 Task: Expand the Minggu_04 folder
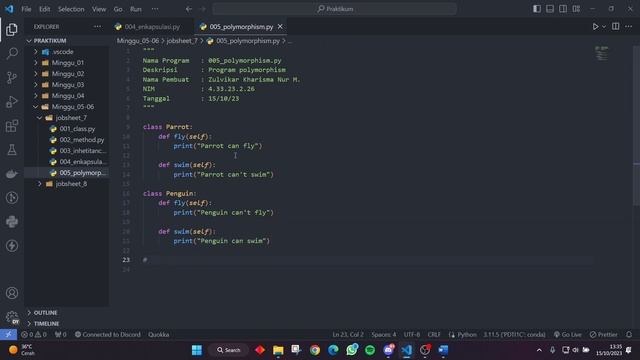click(67, 96)
